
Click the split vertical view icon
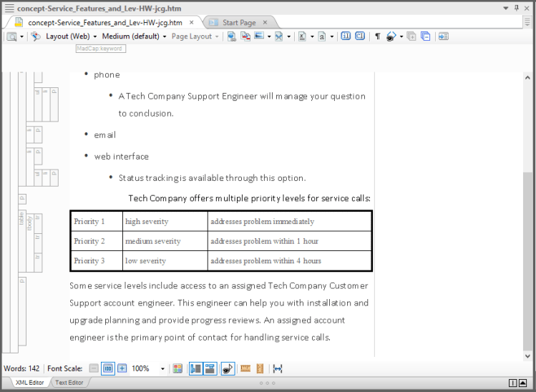(512, 383)
